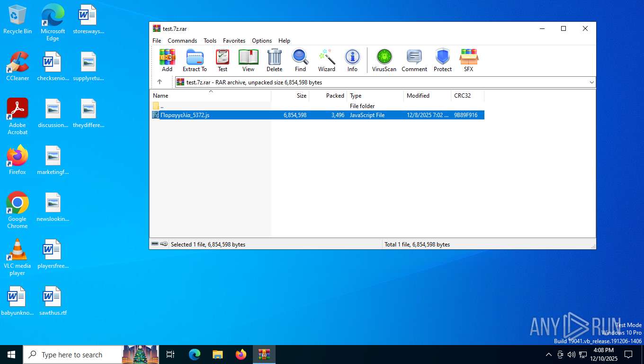Click WinRAR taskbar button
Image resolution: width=644 pixels, height=364 pixels.
[264, 355]
